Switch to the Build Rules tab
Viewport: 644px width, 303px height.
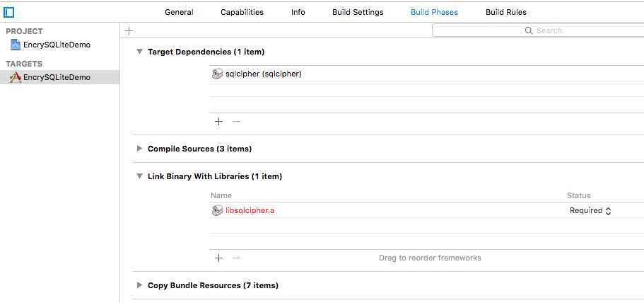pyautogui.click(x=506, y=12)
